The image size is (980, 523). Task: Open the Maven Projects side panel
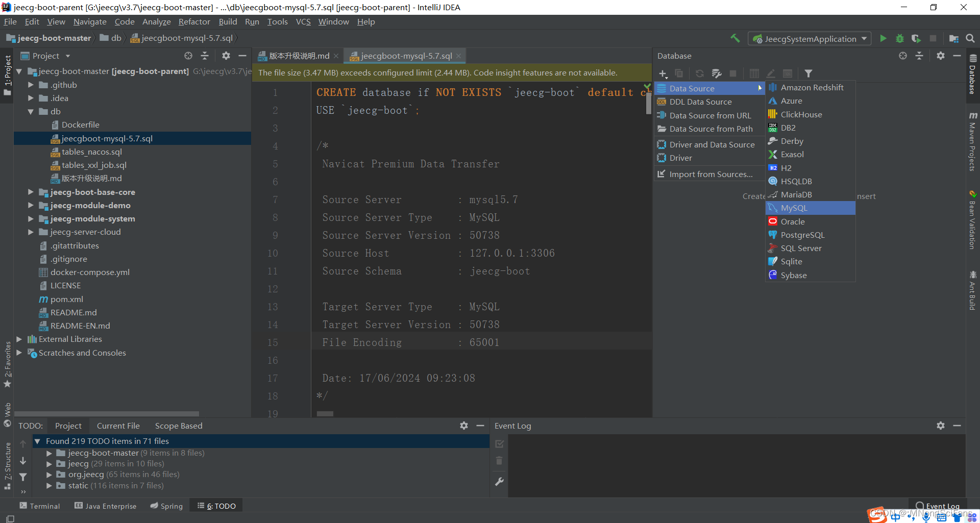pos(972,141)
